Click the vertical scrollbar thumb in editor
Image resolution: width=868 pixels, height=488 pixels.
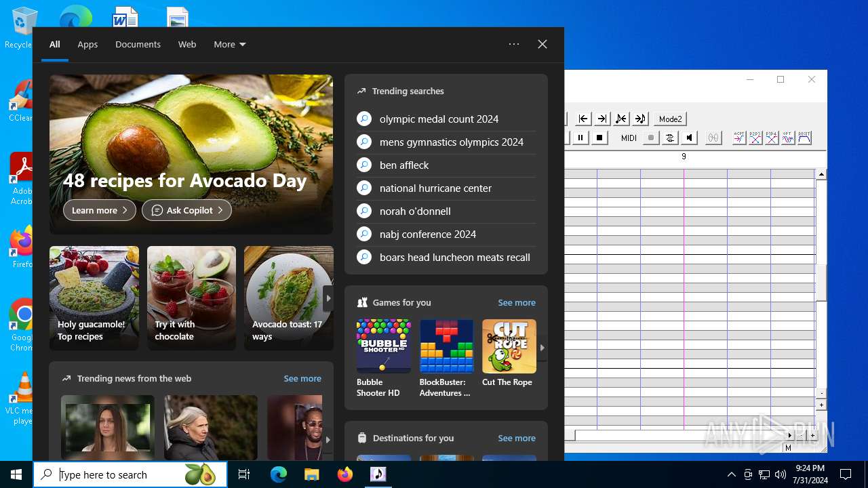coord(821,282)
